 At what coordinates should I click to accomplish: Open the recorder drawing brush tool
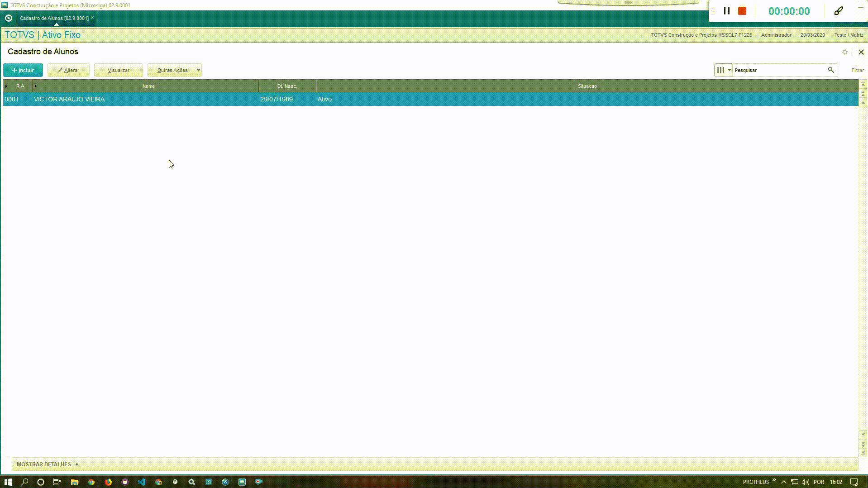pyautogui.click(x=839, y=11)
